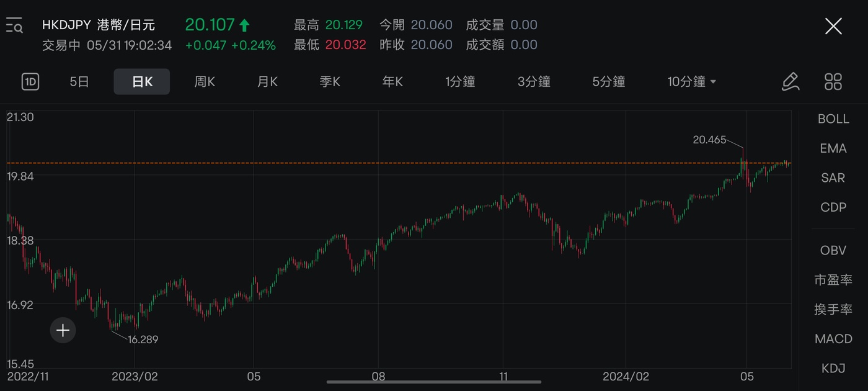Select the 1分鐘 interval tab
This screenshot has width=868, height=391.
(x=460, y=81)
